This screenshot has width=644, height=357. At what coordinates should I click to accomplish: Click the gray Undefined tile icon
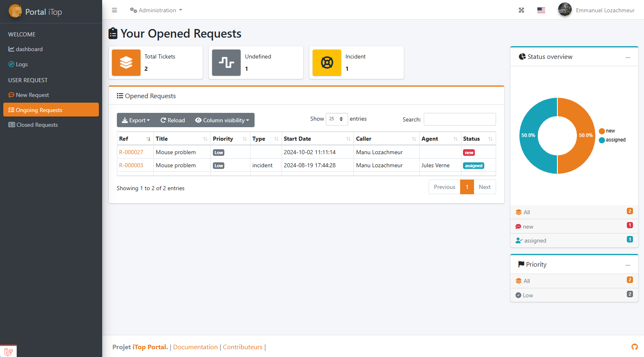point(226,63)
